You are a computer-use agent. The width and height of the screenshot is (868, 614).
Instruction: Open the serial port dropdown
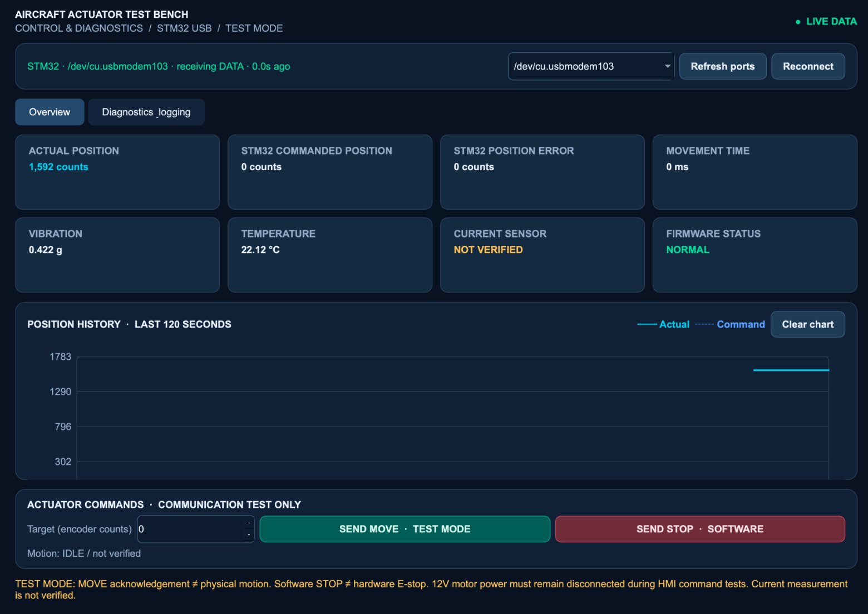591,66
